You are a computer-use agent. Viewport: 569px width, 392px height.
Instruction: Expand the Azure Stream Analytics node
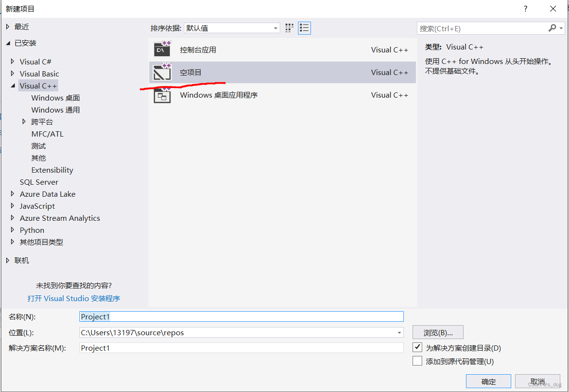tap(13, 217)
